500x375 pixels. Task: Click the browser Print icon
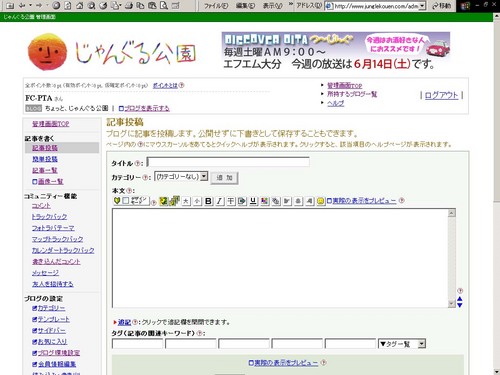[x=129, y=6]
